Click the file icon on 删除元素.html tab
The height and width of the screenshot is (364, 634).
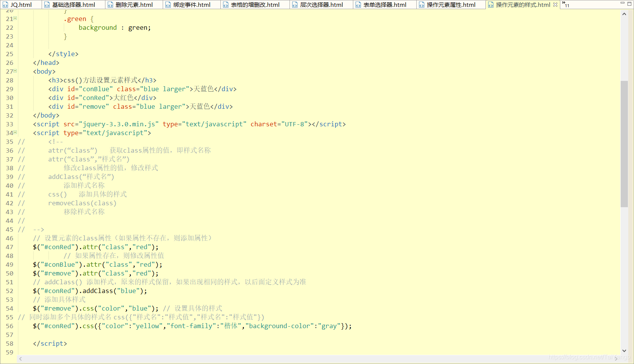pos(110,5)
